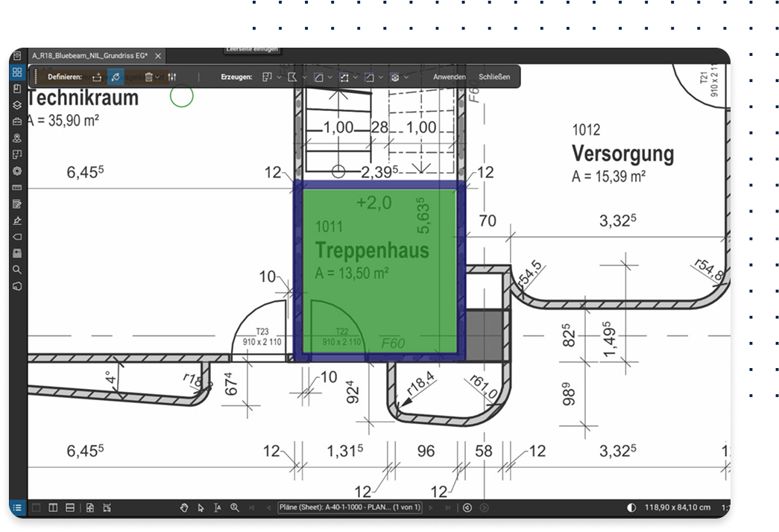Click the Erzeugen polyline shape icon
The height and width of the screenshot is (532, 779).
click(292, 77)
